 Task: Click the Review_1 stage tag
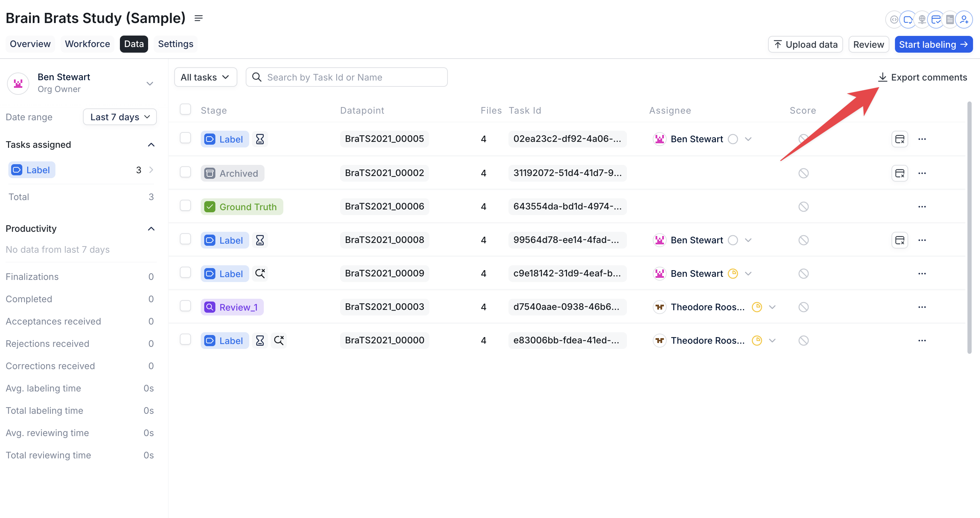pyautogui.click(x=232, y=307)
